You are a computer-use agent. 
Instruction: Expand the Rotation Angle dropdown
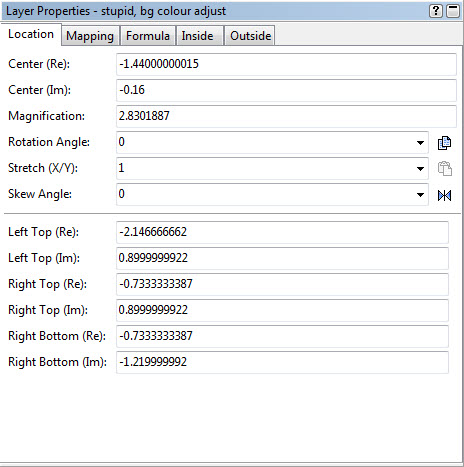(420, 143)
